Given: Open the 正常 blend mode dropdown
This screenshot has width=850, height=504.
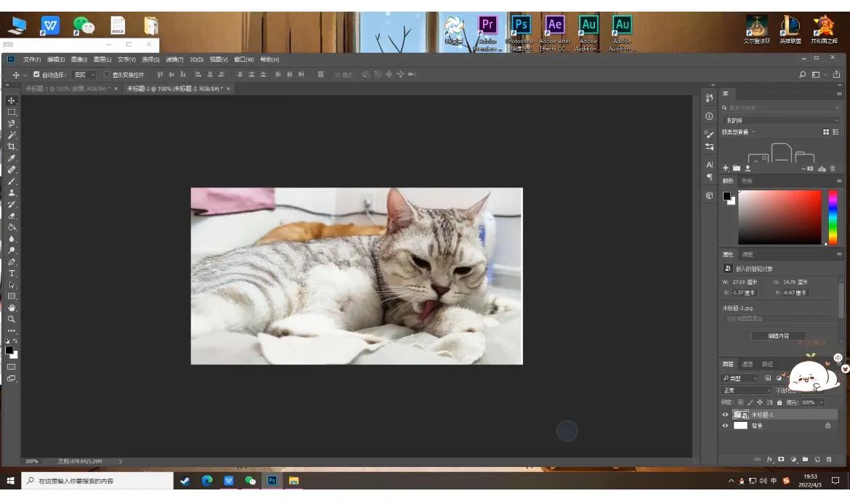Looking at the screenshot, I should click(x=746, y=391).
